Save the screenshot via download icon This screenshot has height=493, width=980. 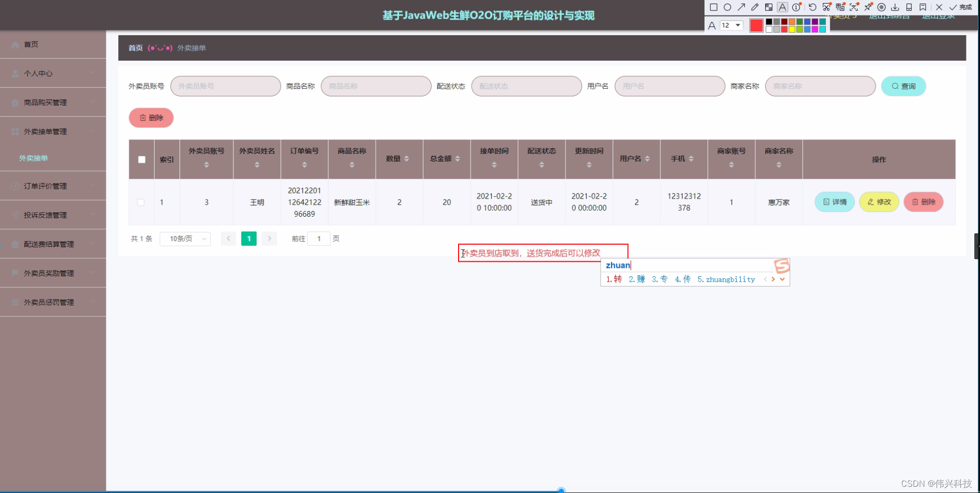pyautogui.click(x=895, y=7)
